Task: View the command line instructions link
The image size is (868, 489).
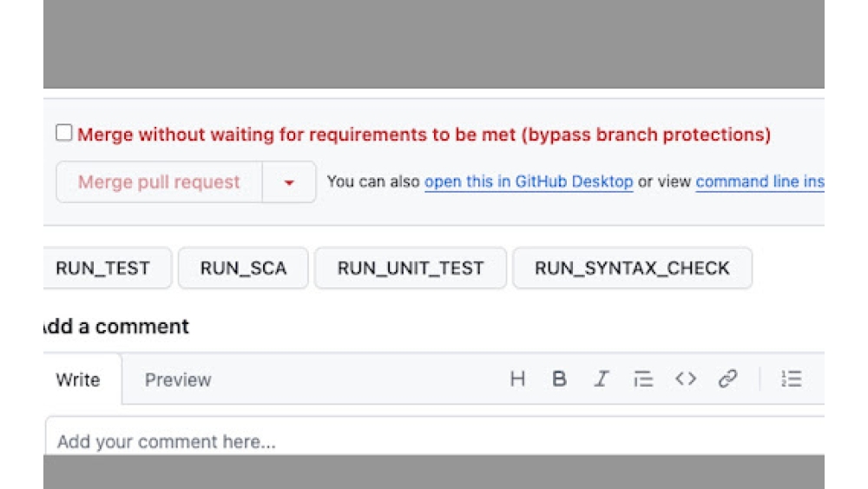Action: [759, 182]
